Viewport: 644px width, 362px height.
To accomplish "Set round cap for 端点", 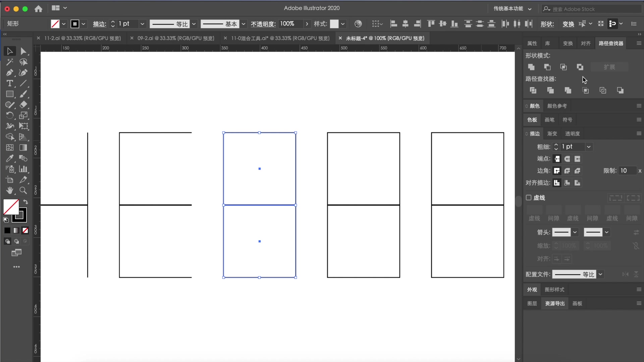I will [567, 159].
